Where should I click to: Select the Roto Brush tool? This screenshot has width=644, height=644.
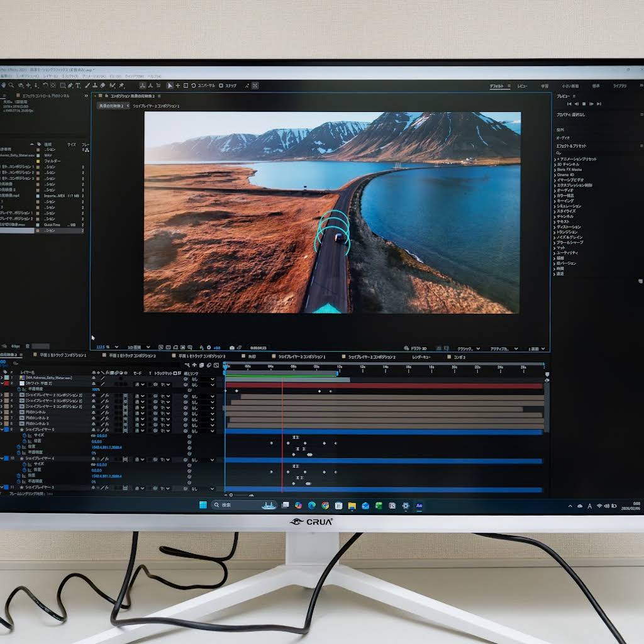tap(113, 86)
